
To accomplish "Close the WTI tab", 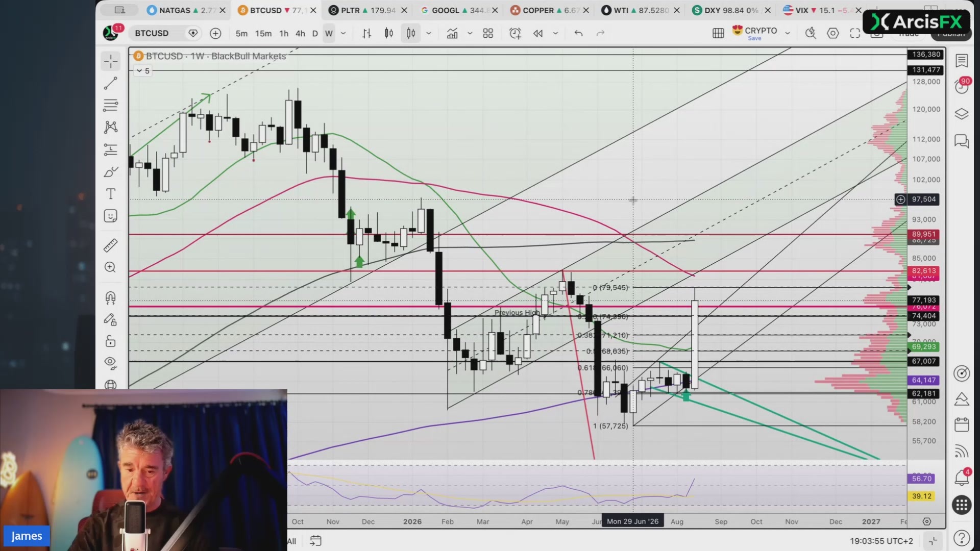I will click(677, 10).
